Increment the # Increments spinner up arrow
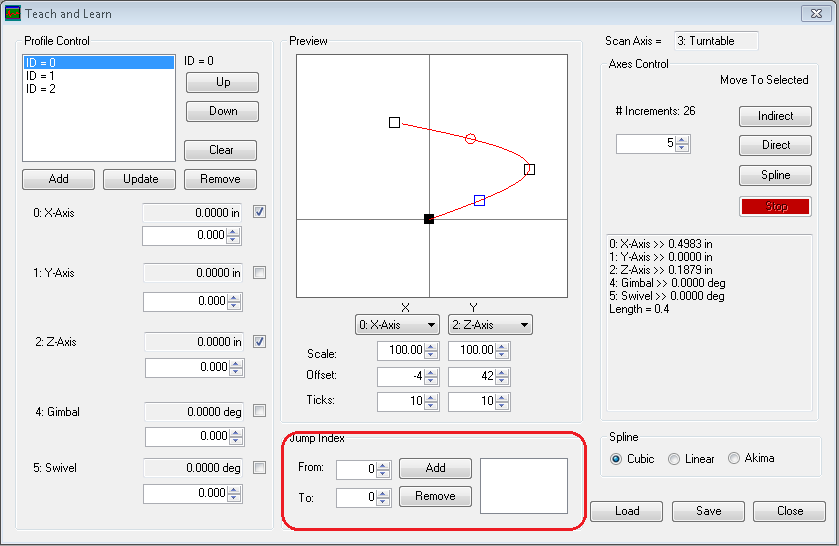This screenshot has width=839, height=546. click(x=682, y=140)
